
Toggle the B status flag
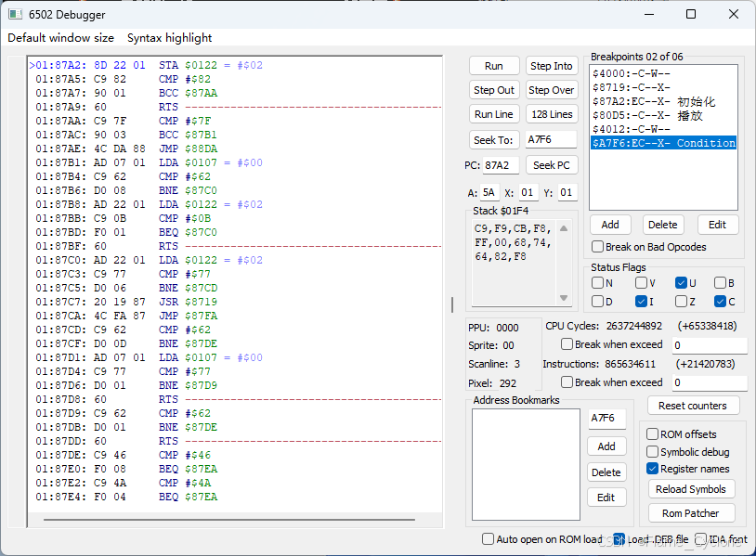click(720, 282)
